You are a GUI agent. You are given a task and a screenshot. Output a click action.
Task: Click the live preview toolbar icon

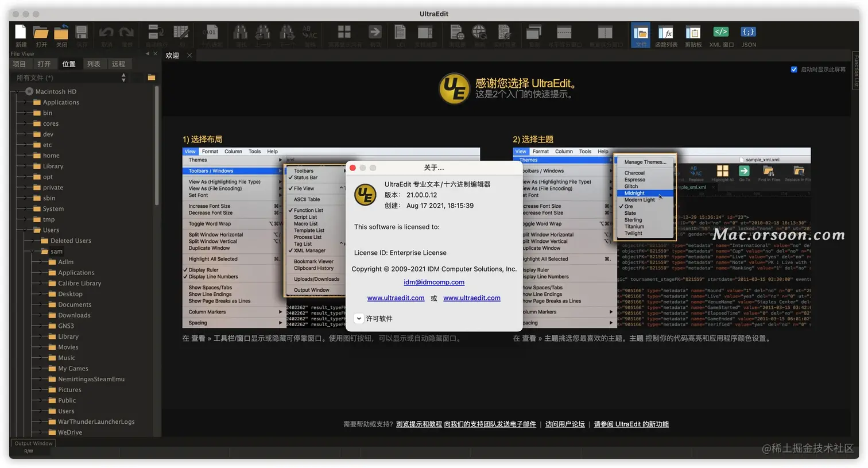[504, 32]
